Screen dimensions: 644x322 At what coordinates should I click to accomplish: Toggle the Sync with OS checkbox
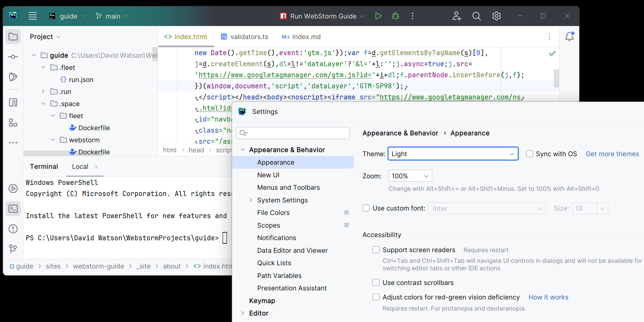[529, 154]
